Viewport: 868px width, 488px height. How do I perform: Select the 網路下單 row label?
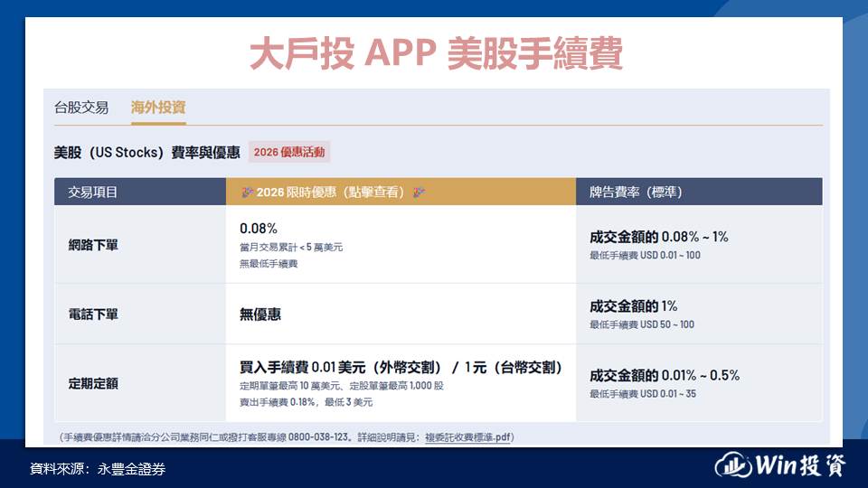point(93,244)
